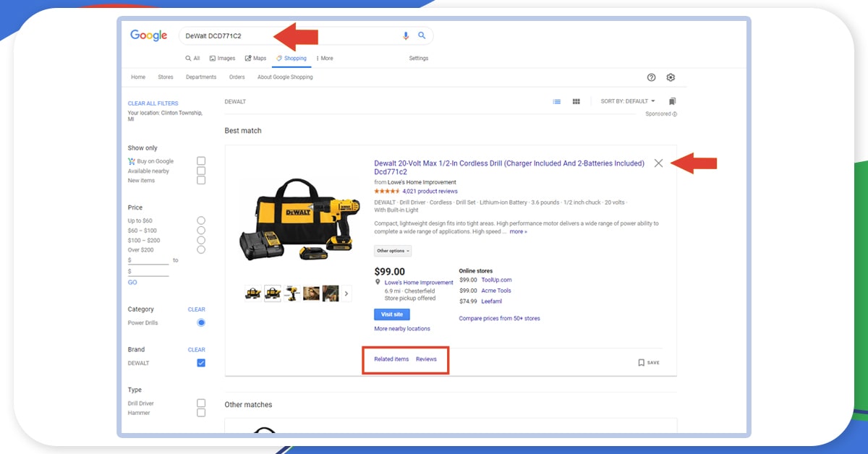Toggle the Power Drills category radio

tap(201, 322)
